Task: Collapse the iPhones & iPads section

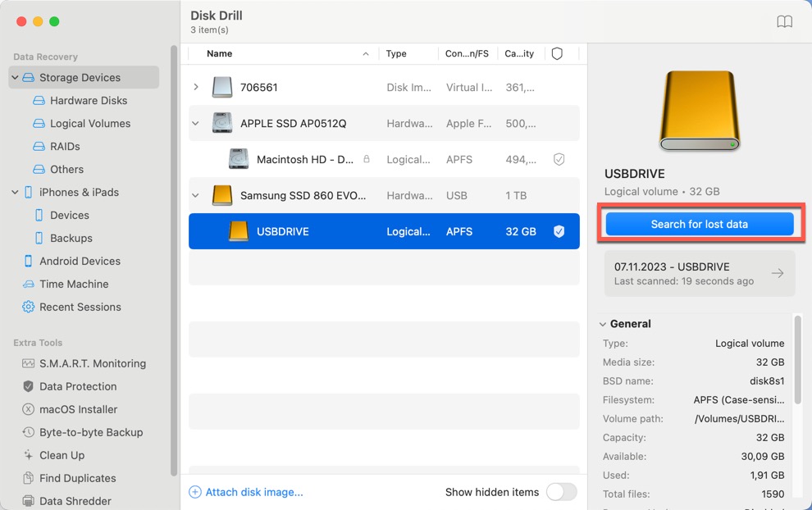Action: tap(15, 192)
